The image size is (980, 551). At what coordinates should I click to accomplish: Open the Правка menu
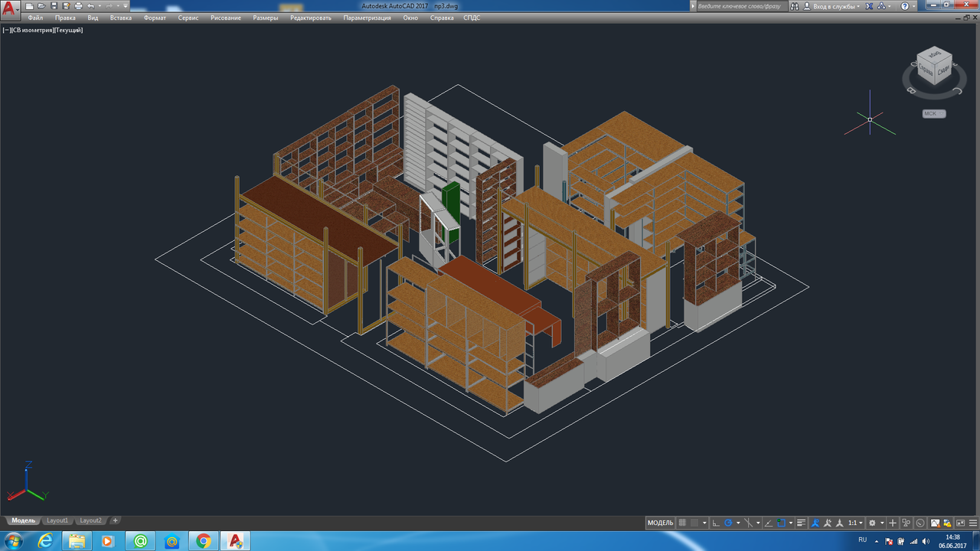pos(65,18)
